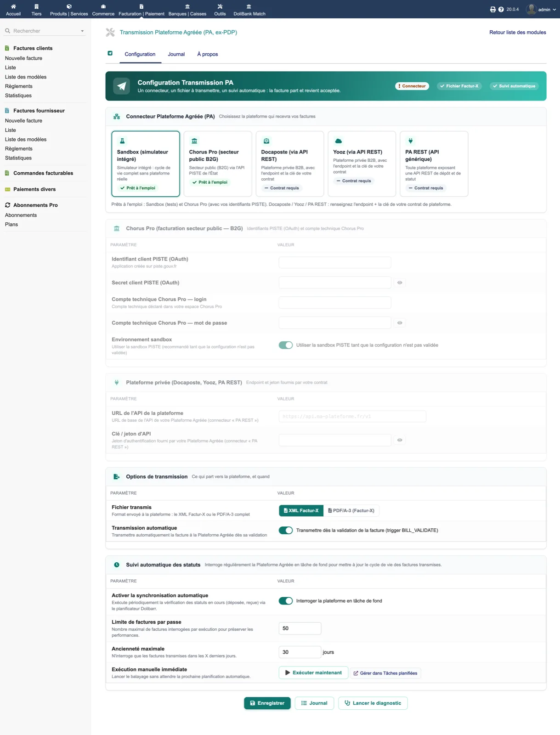Screen dimensions: 560x735
Task: Click the Suivi automatique badge in banner
Action: pos(514,86)
